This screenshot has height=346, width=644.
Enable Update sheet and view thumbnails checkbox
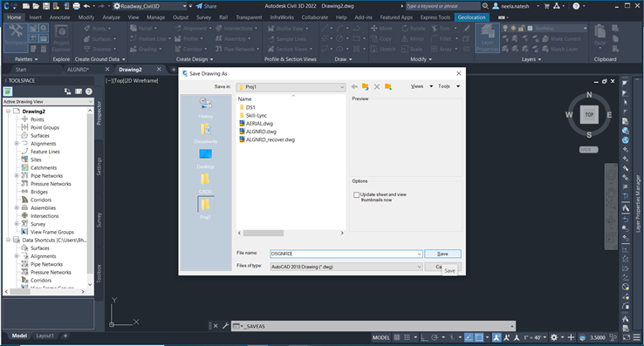357,195
